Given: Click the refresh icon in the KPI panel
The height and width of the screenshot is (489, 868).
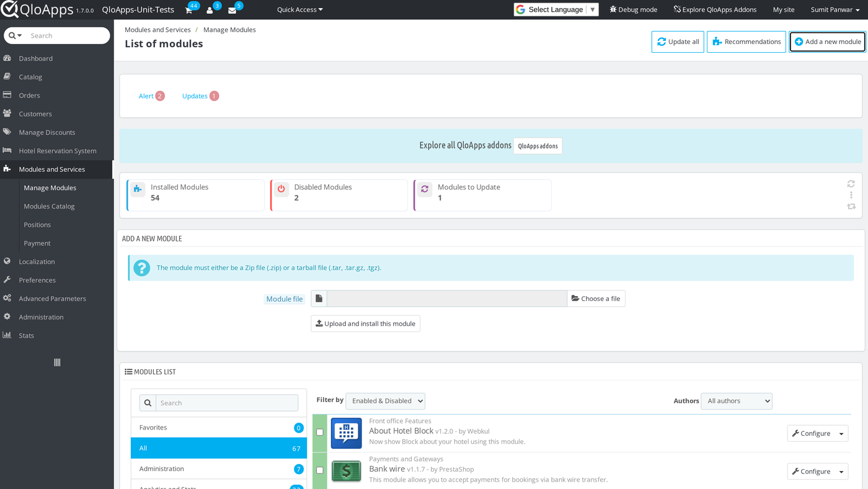Looking at the screenshot, I should [851, 184].
